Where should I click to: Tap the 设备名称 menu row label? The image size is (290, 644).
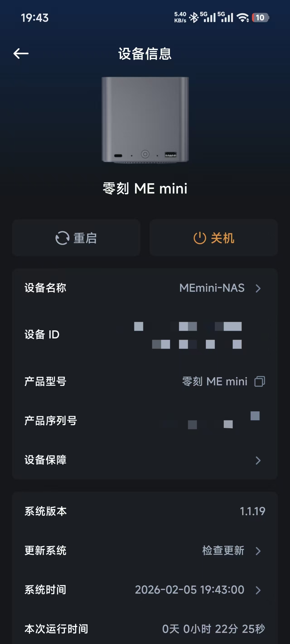(45, 288)
